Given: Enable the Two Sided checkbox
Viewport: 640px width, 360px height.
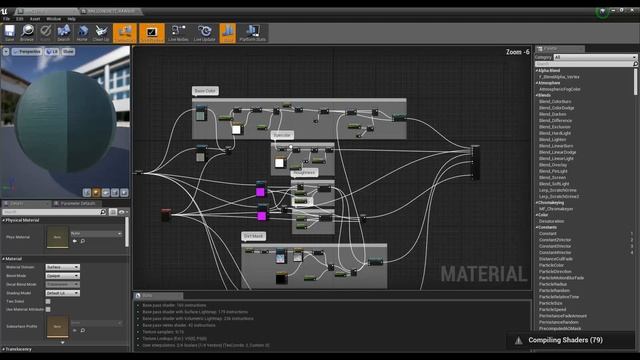Looking at the screenshot, I should coord(48,301).
